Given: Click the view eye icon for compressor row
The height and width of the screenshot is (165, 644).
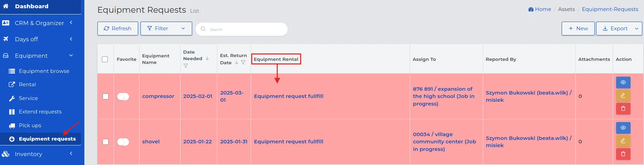Looking at the screenshot, I should [623, 82].
